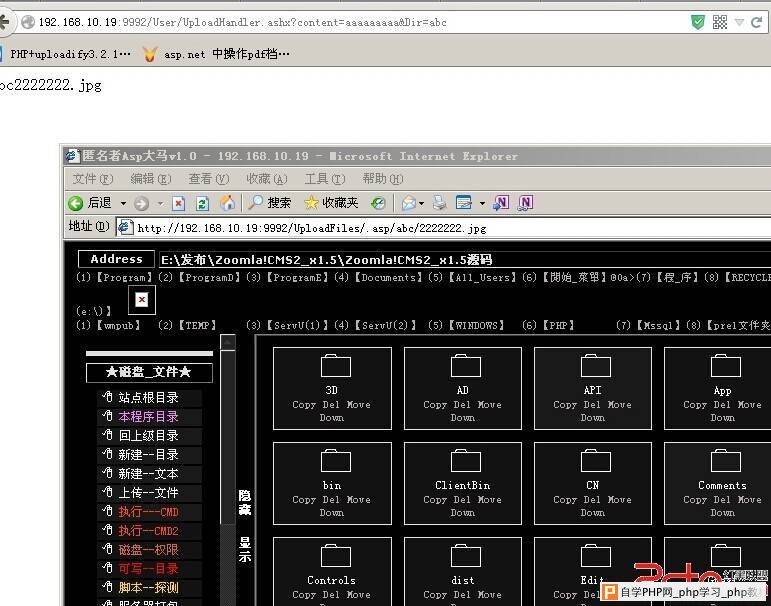The height and width of the screenshot is (606, 771).
Task: Open the App folder icon
Action: pos(726,365)
